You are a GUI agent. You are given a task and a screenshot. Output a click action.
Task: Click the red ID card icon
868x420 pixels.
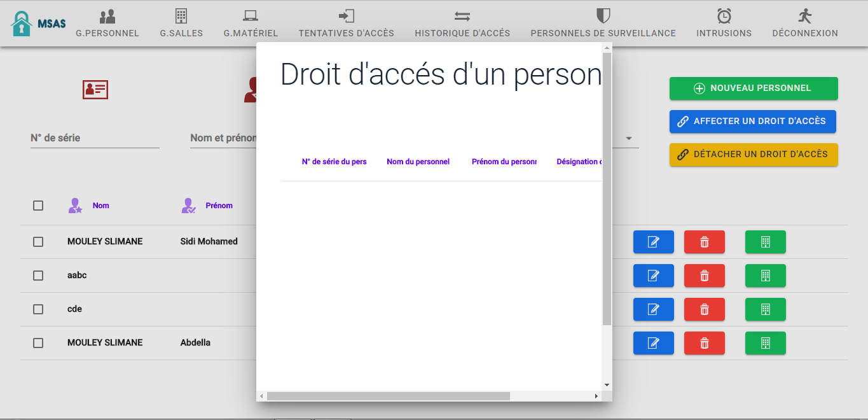95,90
